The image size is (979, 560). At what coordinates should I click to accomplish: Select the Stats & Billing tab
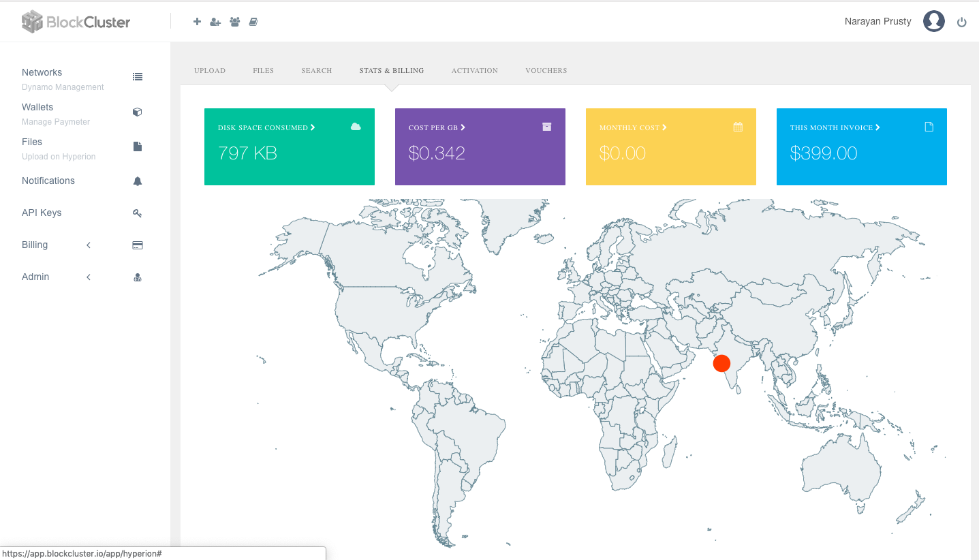pos(392,71)
